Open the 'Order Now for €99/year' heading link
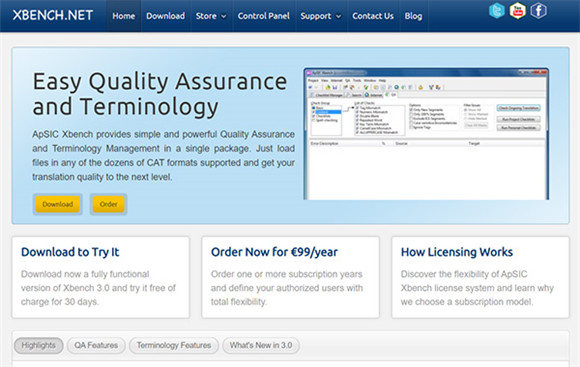 [x=274, y=252]
